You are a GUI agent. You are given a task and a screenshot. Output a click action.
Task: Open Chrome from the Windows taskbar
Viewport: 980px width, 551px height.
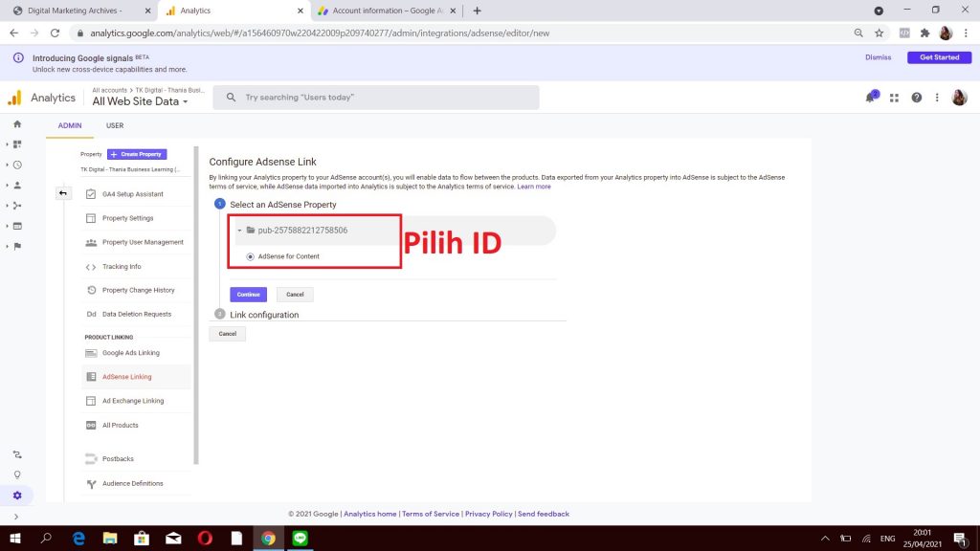[268, 539]
